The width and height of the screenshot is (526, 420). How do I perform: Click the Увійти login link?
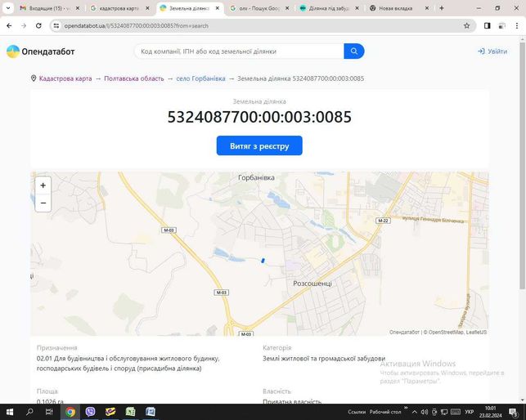(492, 51)
